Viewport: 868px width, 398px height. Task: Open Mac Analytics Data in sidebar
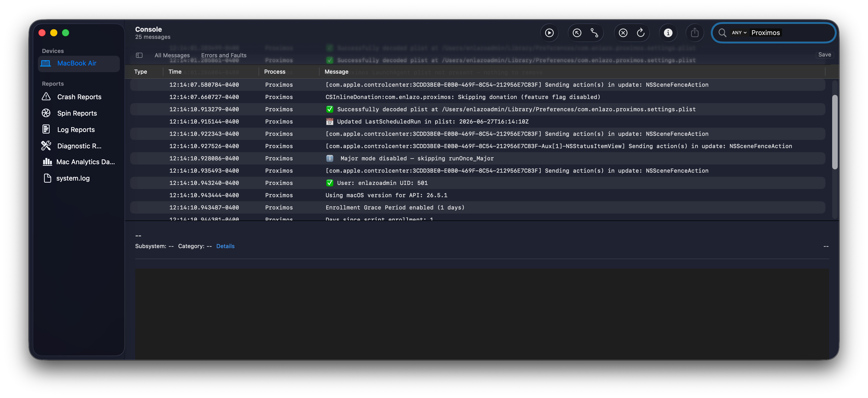79,162
